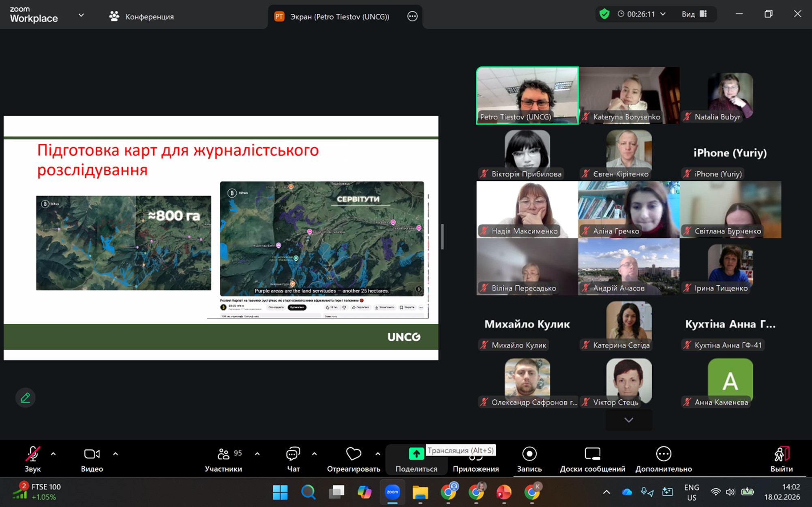Open the Участники participants list
The height and width of the screenshot is (507, 812).
[x=223, y=454]
